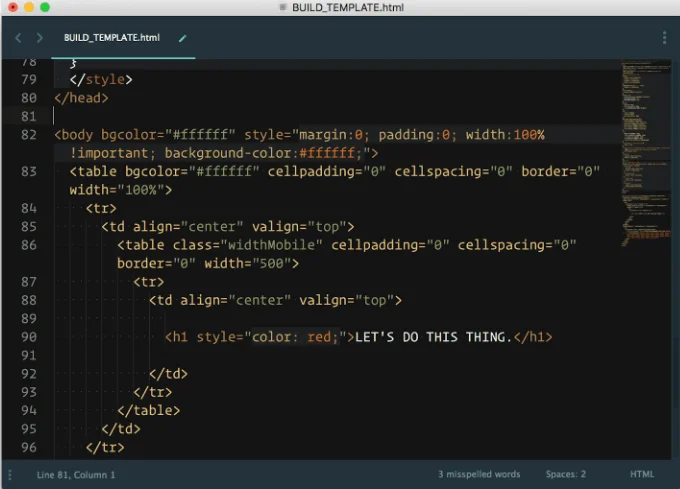
Task: Click the closing </head> tag on line 80
Action: 81,98
